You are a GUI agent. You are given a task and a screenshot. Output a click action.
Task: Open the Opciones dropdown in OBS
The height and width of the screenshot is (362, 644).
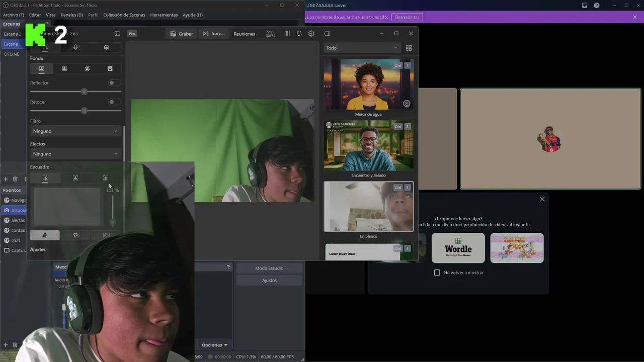pyautogui.click(x=215, y=345)
